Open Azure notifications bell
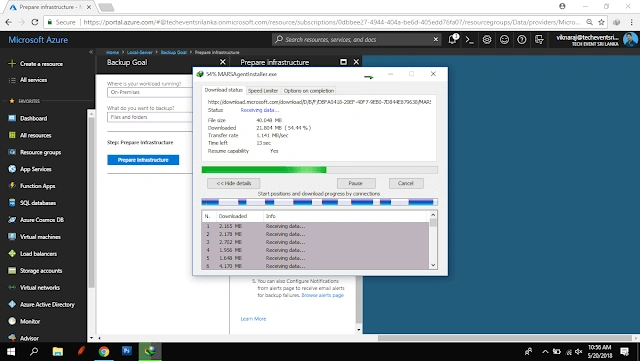Screen dimensions: 640x361 [x=452, y=40]
